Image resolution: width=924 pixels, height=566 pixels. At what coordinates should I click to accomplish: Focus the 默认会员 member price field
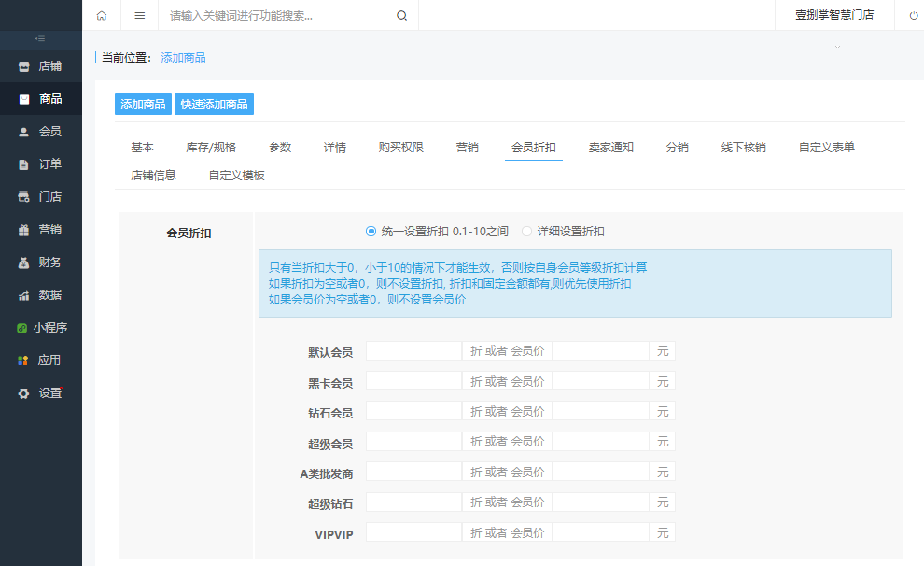(600, 351)
